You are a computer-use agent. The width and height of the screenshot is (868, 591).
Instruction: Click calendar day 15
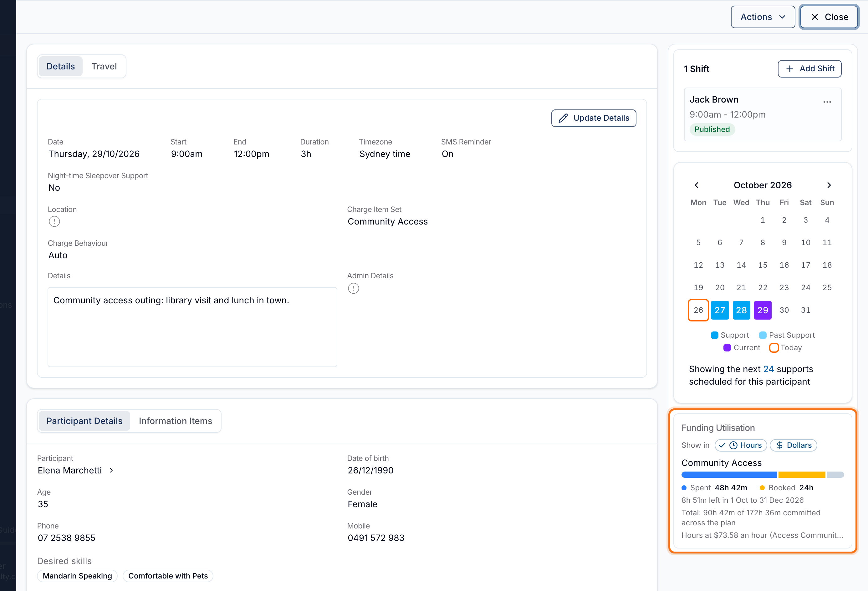coord(762,265)
